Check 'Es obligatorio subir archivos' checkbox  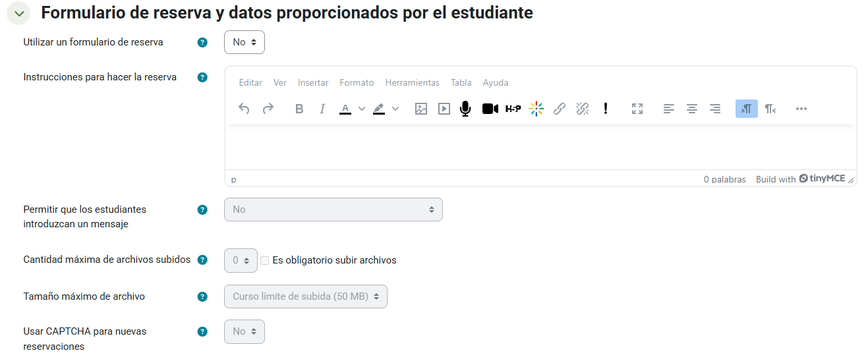pyautogui.click(x=265, y=260)
